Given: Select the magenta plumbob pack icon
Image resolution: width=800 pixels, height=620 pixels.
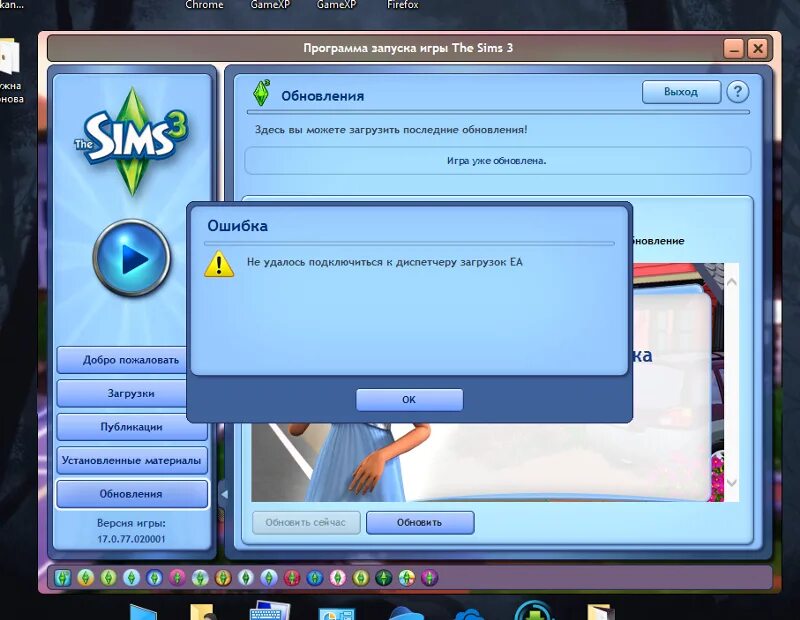Looking at the screenshot, I should tap(178, 578).
